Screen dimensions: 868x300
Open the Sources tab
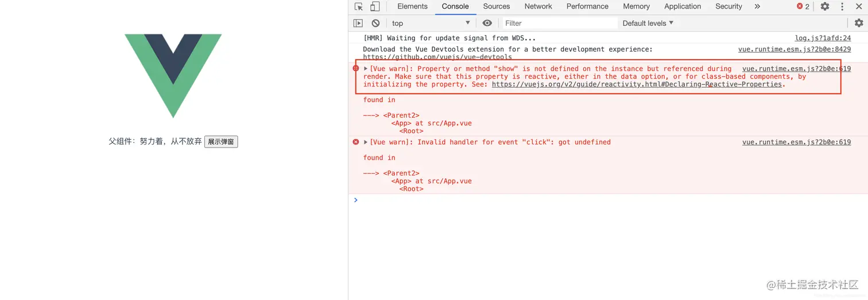pyautogui.click(x=497, y=6)
